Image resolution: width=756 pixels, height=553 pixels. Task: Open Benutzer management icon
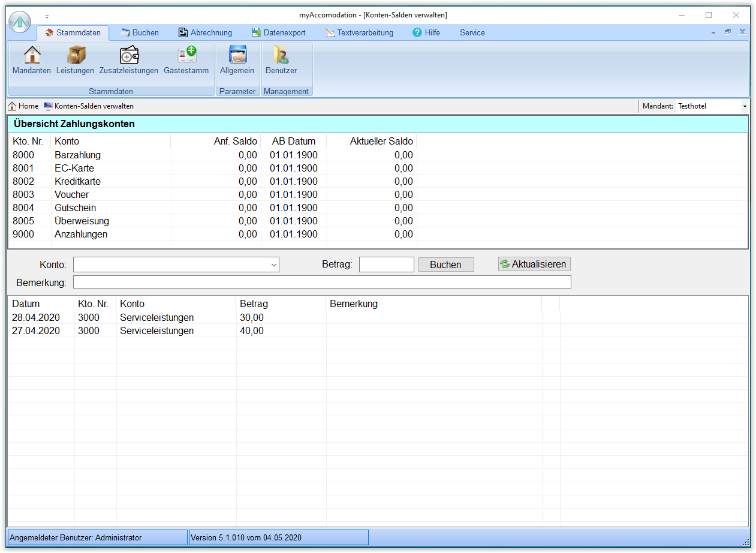pyautogui.click(x=281, y=55)
